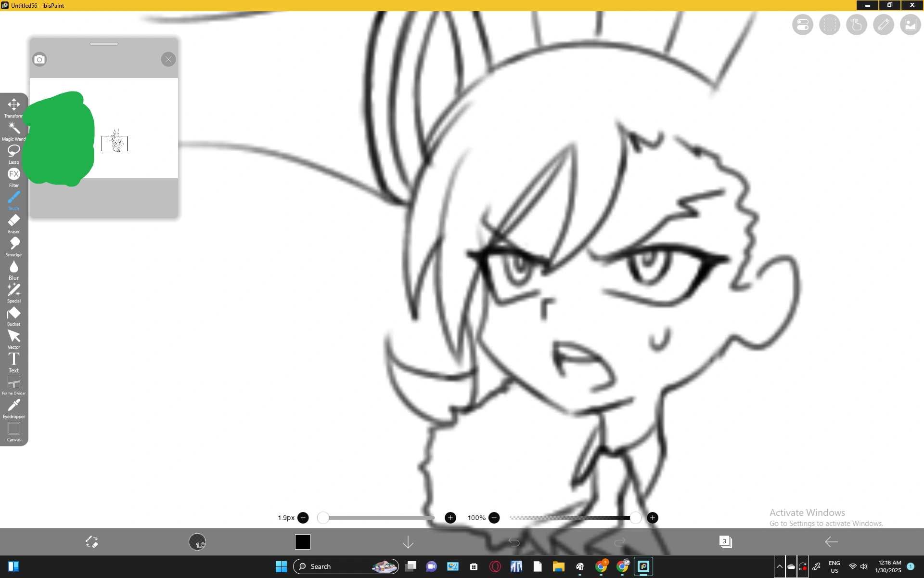Open the black color swatch picker

303,542
